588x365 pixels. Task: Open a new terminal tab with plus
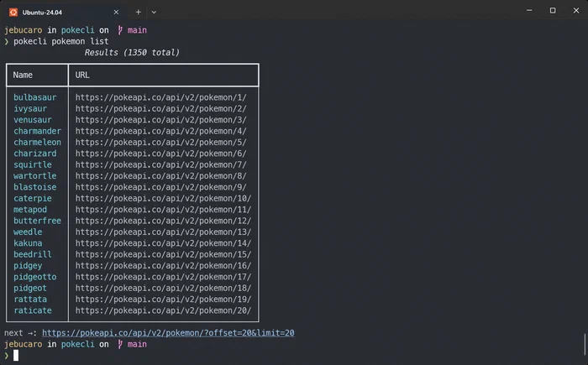(139, 13)
